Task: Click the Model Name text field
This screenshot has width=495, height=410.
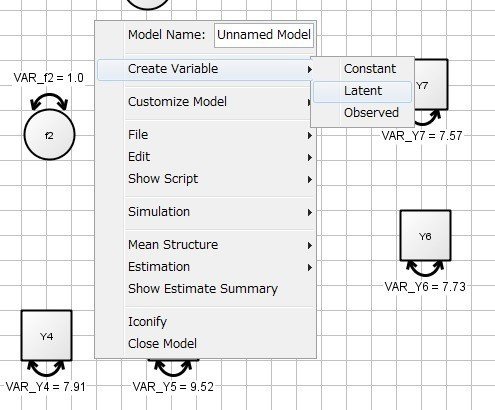Action: (x=264, y=35)
